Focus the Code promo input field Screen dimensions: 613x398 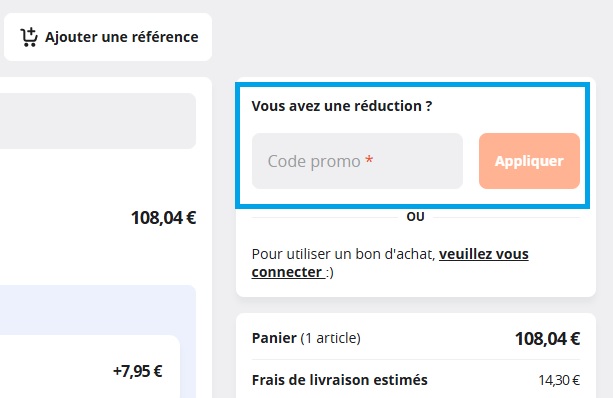pyautogui.click(x=357, y=161)
